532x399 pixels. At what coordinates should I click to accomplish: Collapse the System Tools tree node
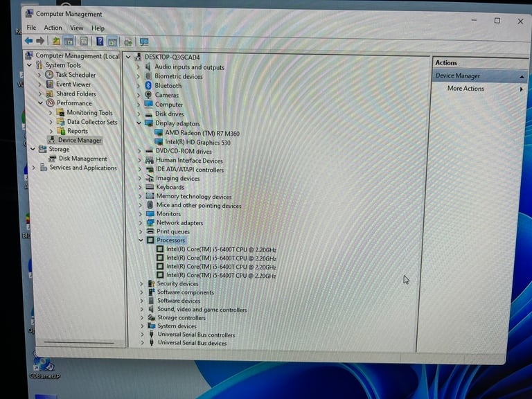30,65
